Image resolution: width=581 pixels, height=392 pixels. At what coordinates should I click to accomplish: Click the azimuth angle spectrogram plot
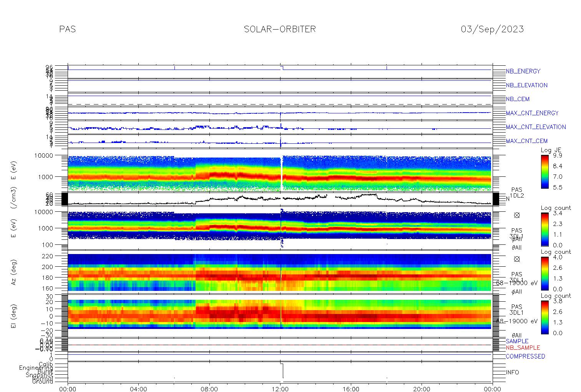tap(280, 272)
